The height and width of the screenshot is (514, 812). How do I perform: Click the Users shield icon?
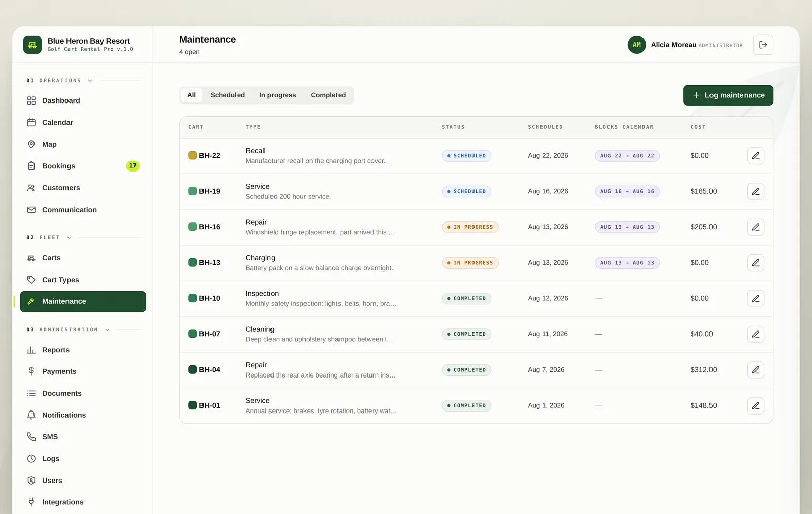(x=31, y=481)
